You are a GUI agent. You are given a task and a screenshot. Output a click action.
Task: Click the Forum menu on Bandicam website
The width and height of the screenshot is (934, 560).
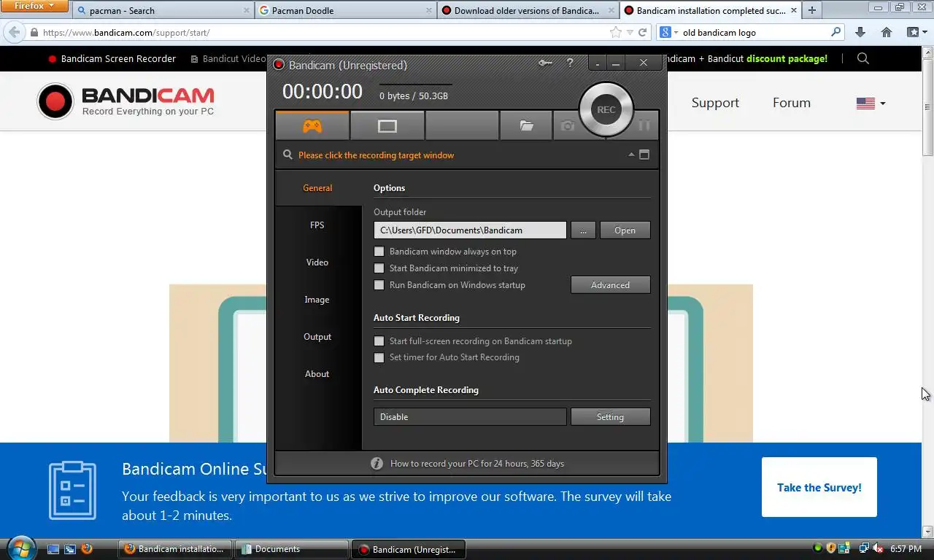click(792, 103)
